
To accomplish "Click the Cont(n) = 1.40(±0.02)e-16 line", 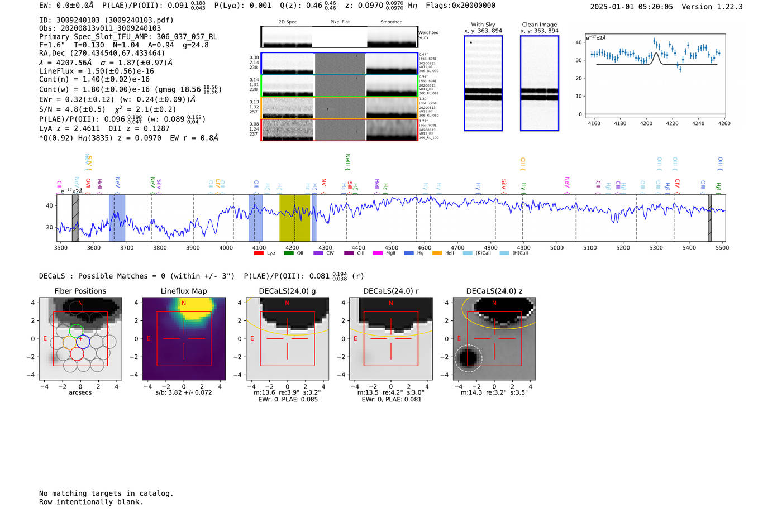I will (94, 79).
